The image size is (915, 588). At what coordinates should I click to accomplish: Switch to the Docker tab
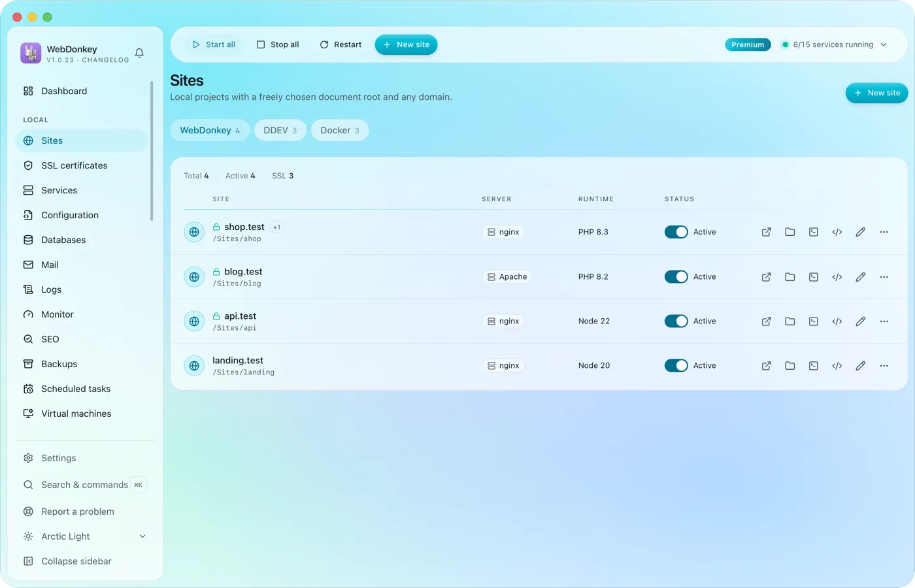pyautogui.click(x=340, y=130)
